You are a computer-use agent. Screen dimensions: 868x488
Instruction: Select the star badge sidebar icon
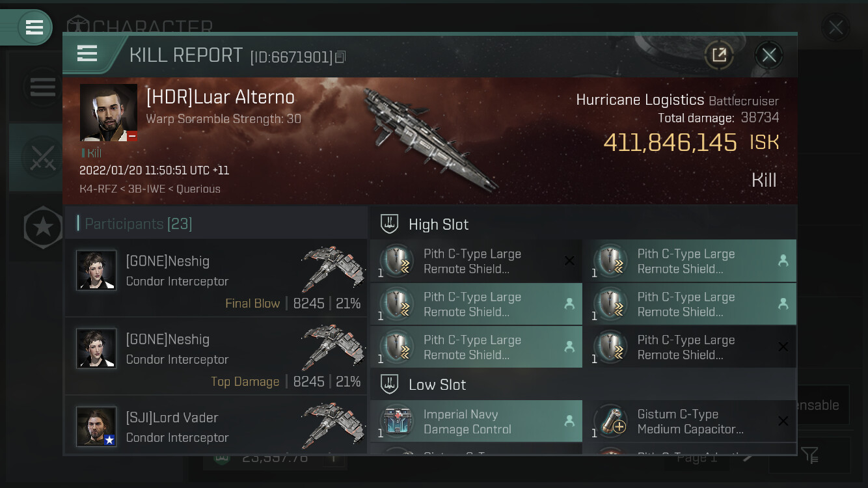click(43, 227)
